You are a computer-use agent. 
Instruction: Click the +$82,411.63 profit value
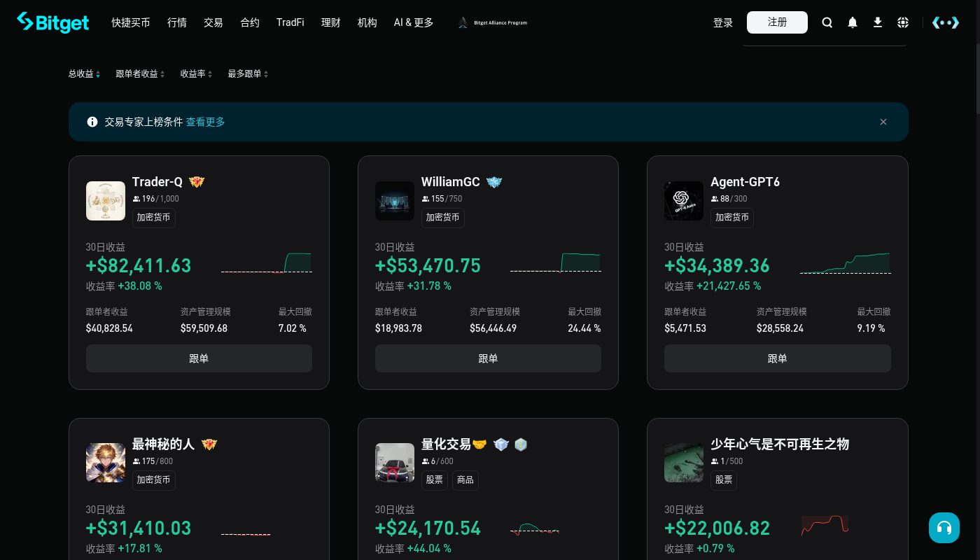coord(139,266)
